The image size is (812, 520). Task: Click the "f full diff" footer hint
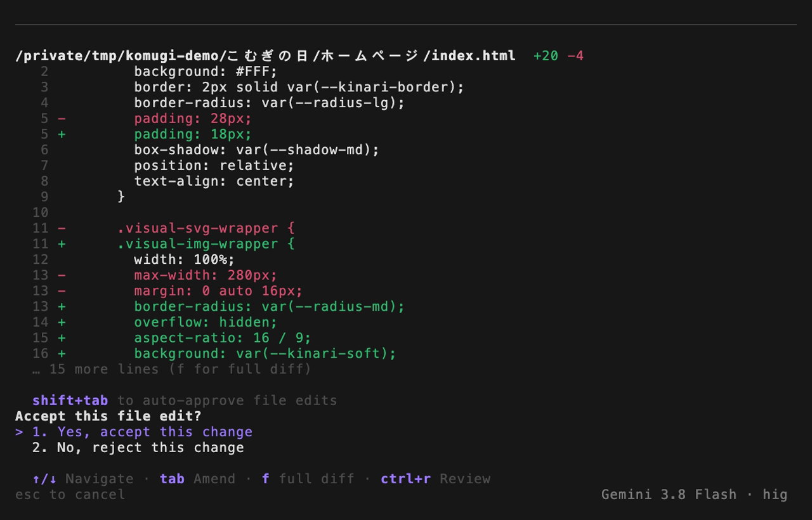click(x=308, y=479)
